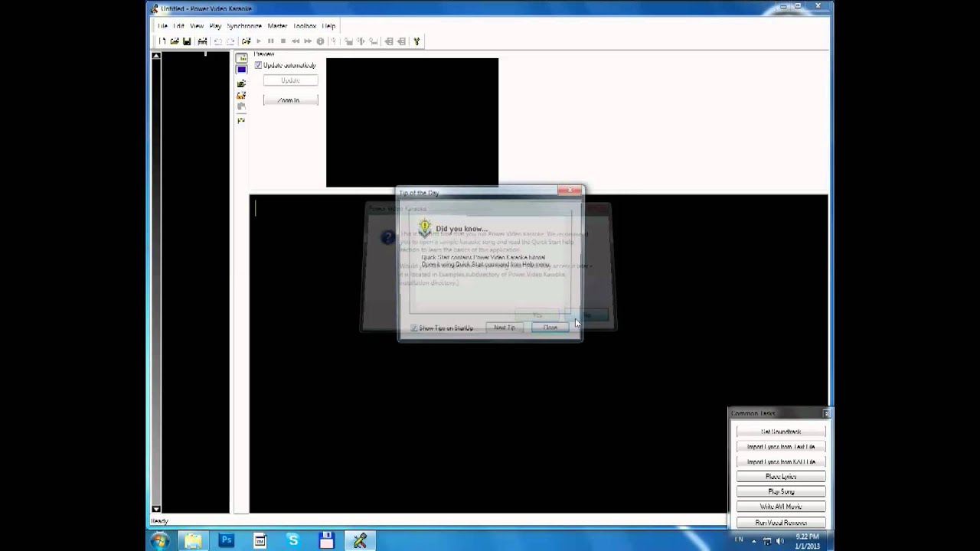
Task: Click Power Video Karaoke taskbar icon
Action: 360,540
